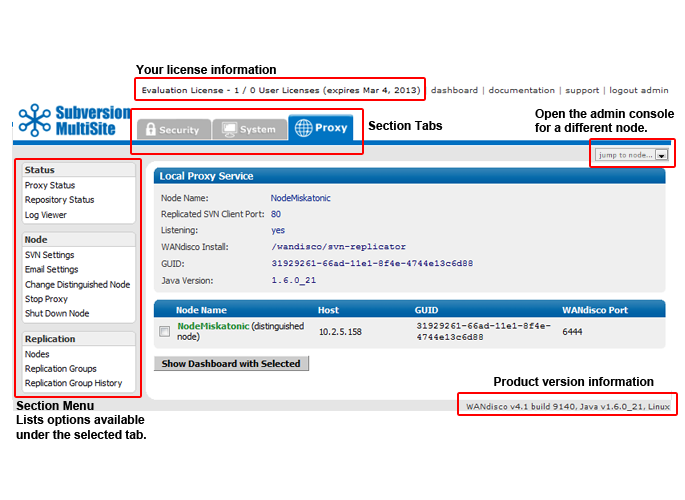685x500 pixels.
Task: Open the support link
Action: tap(582, 90)
